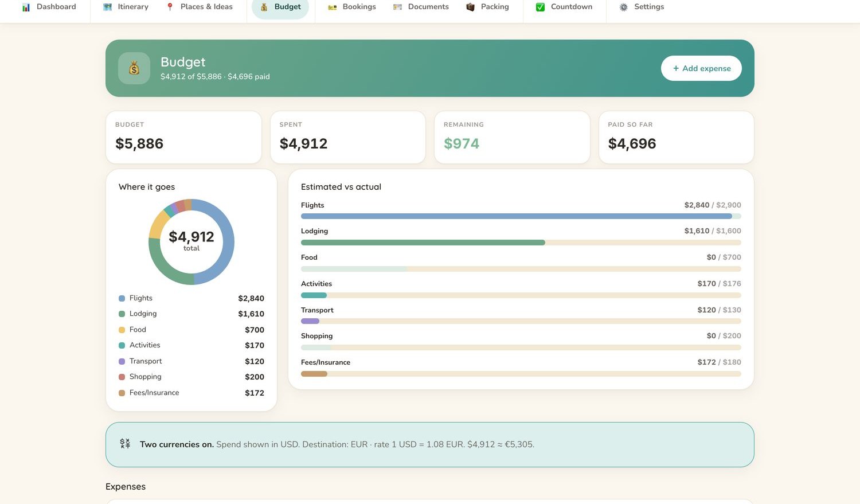Click the $0 / $700 Food value
The height and width of the screenshot is (504, 860).
click(724, 257)
